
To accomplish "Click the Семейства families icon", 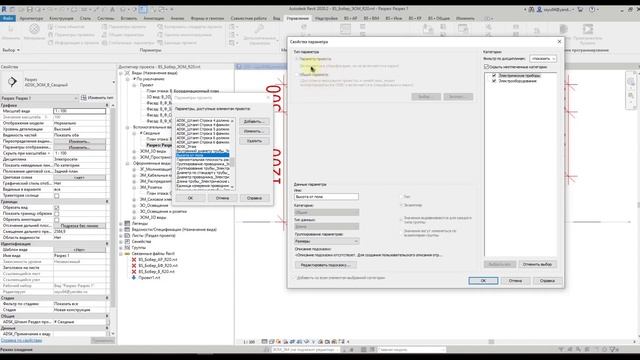I will click(x=127, y=242).
